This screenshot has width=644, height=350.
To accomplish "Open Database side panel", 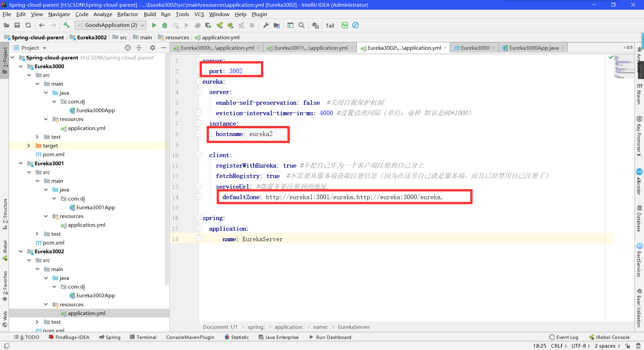I will coord(639,218).
